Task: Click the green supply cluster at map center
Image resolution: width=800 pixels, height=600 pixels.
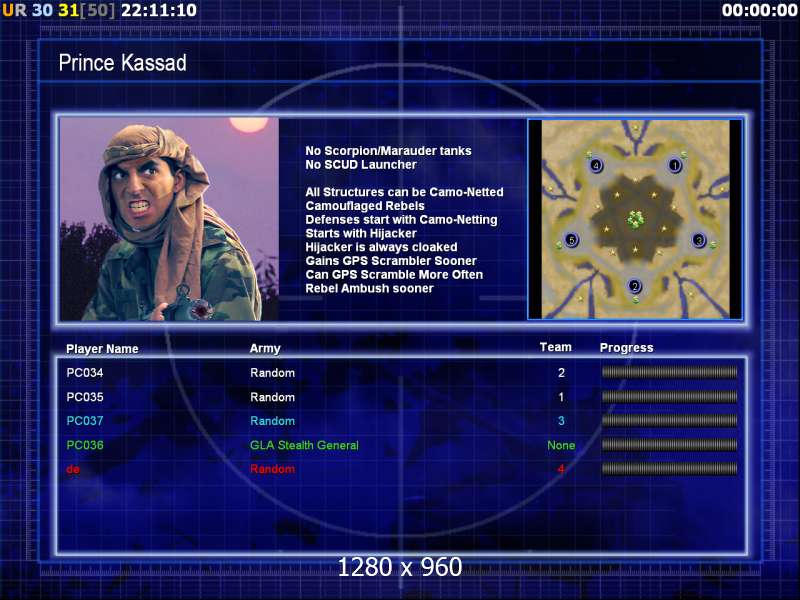Action: tap(635, 219)
